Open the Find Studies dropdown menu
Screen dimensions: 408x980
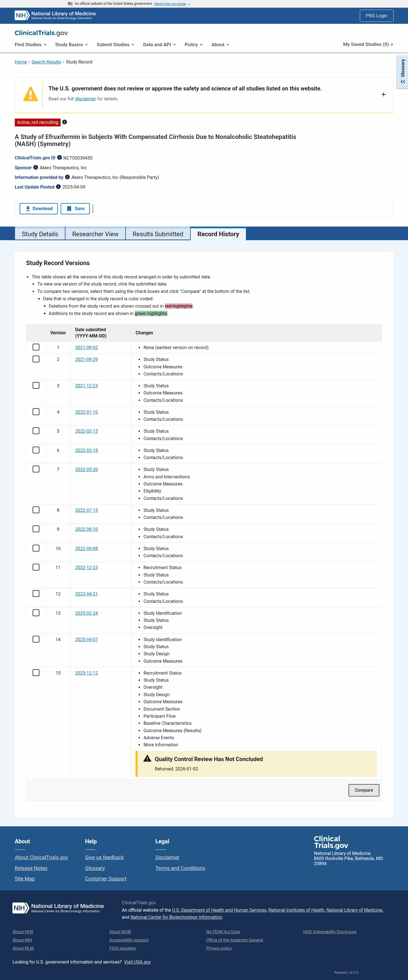click(x=30, y=45)
